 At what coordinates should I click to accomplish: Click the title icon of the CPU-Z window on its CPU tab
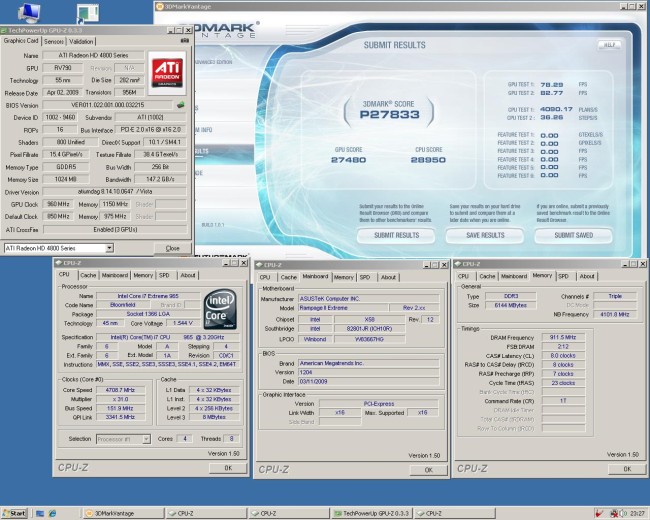[x=58, y=263]
